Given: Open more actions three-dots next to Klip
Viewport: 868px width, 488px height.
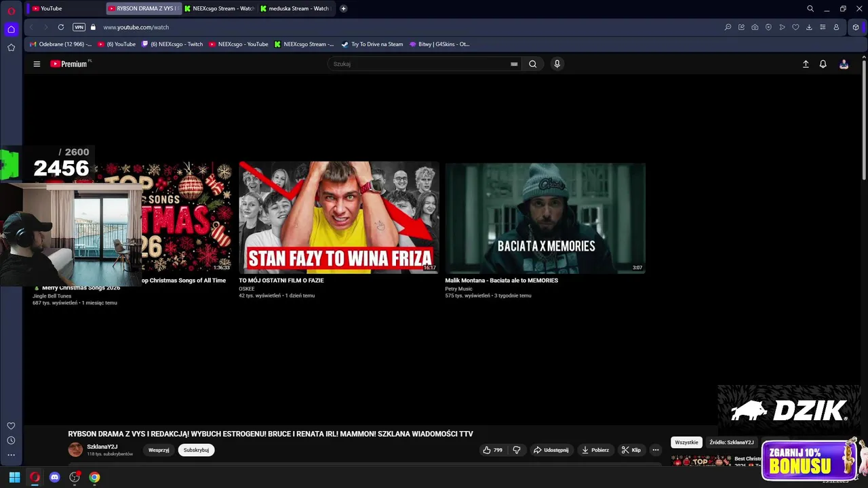Looking at the screenshot, I should [656, 450].
